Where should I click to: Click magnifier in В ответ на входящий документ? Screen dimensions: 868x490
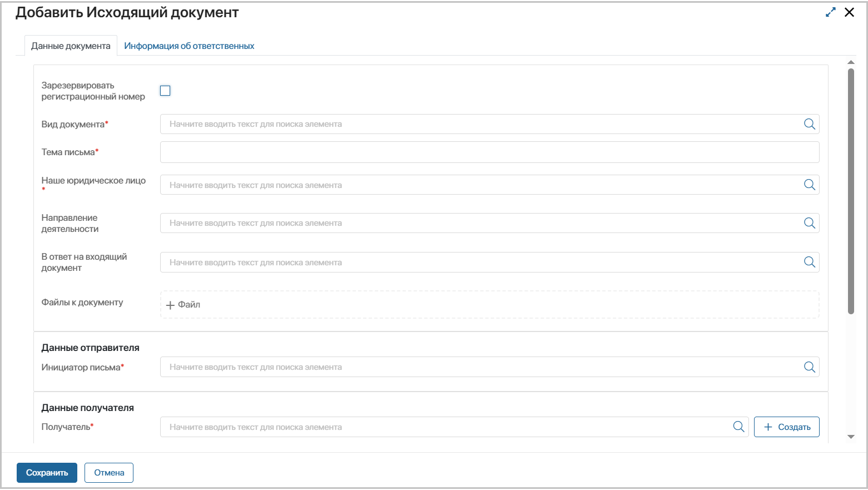click(809, 262)
